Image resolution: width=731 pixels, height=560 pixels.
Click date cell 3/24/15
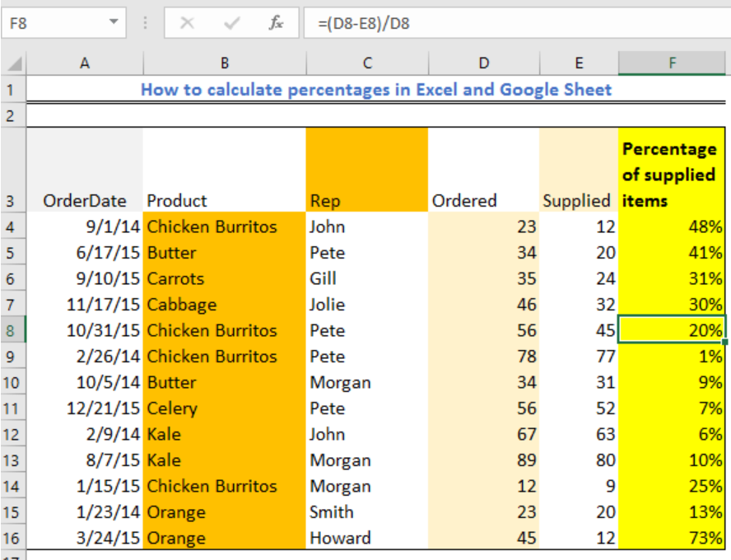pos(85,538)
